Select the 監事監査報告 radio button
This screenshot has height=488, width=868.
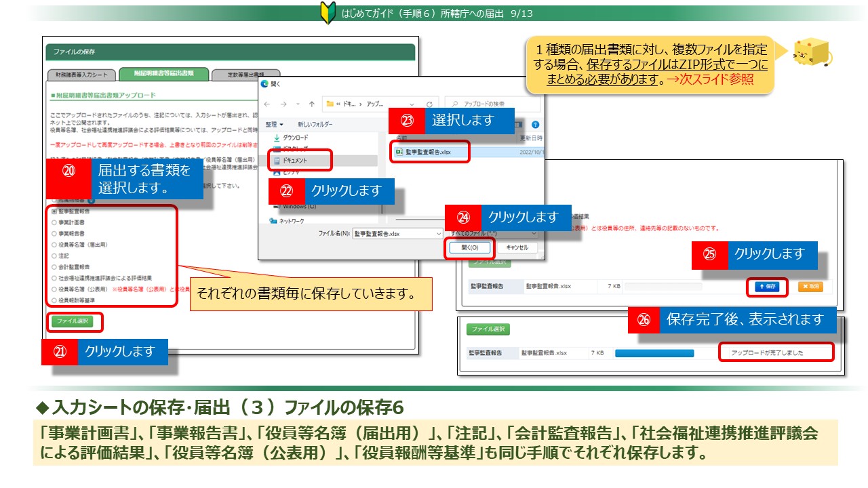(x=55, y=211)
